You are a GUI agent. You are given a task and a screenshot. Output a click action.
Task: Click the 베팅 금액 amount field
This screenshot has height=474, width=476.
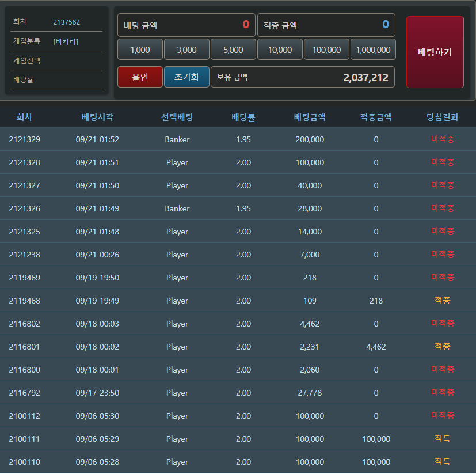186,25
